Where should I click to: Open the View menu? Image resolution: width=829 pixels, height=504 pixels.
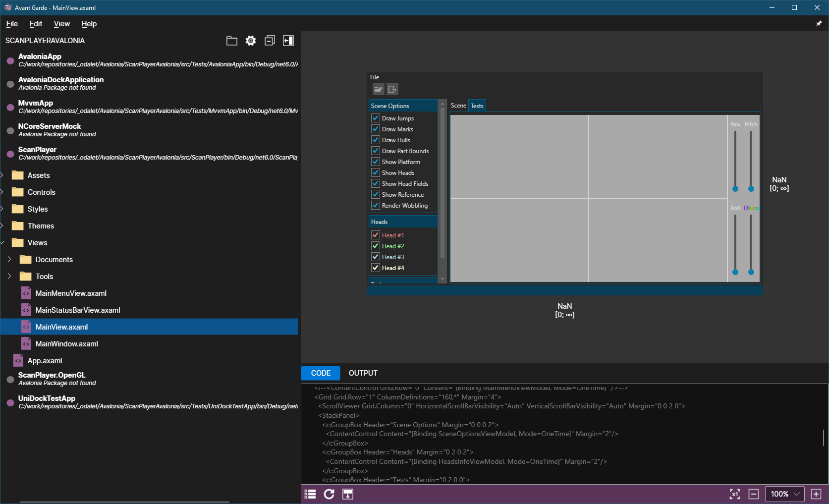[x=61, y=23]
